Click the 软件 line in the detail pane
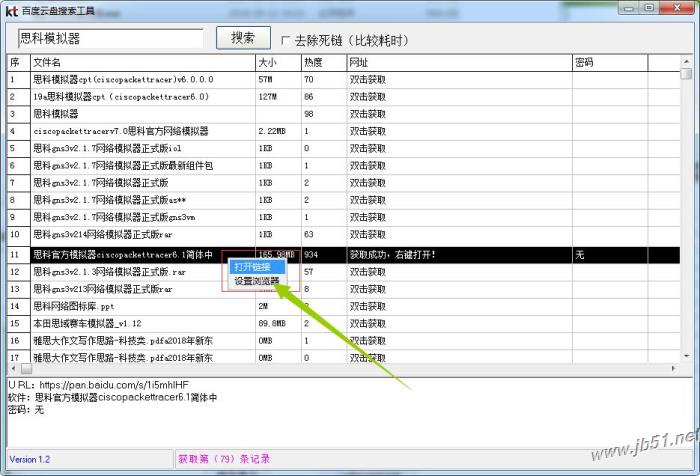The height and width of the screenshot is (476, 700). tap(112, 397)
